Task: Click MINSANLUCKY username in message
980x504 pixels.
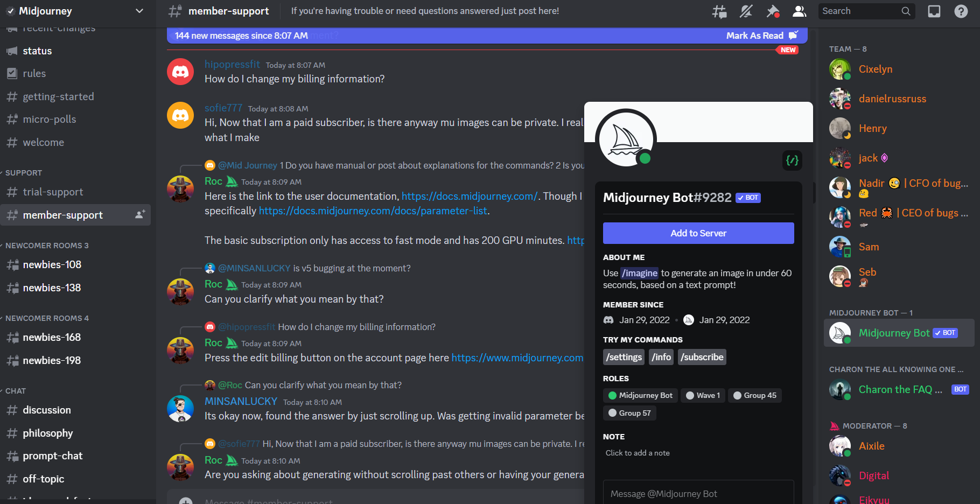Action: [x=241, y=402]
